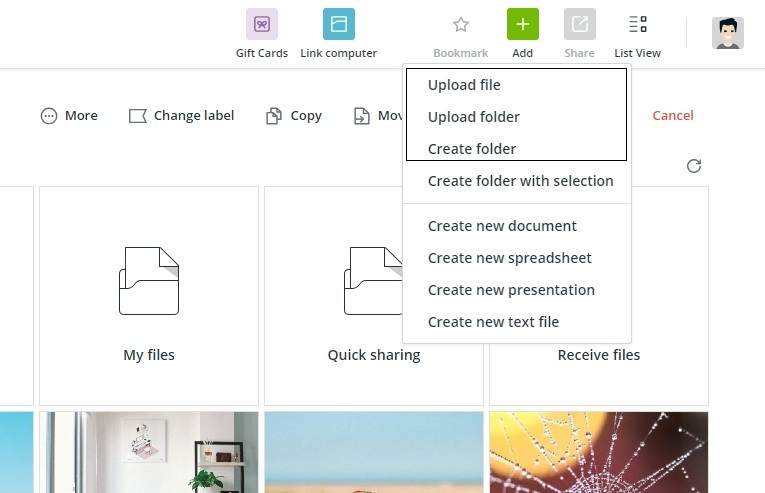The image size is (765, 493).
Task: Click the Copy action
Action: [294, 116]
